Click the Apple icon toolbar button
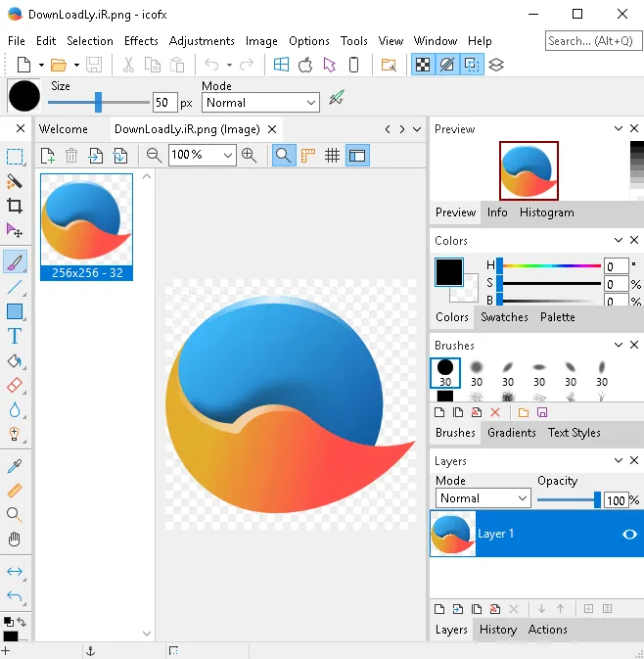 tap(305, 65)
